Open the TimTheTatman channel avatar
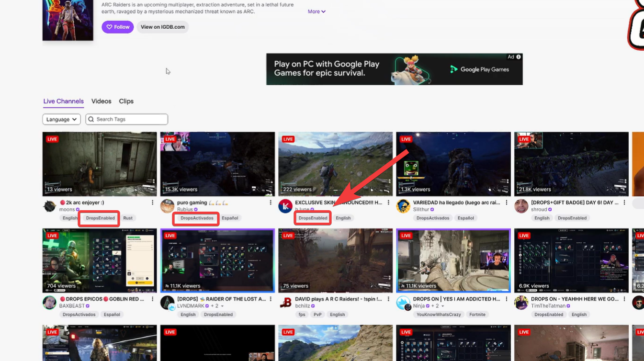Screen dimensions: 644x361 tap(521, 303)
